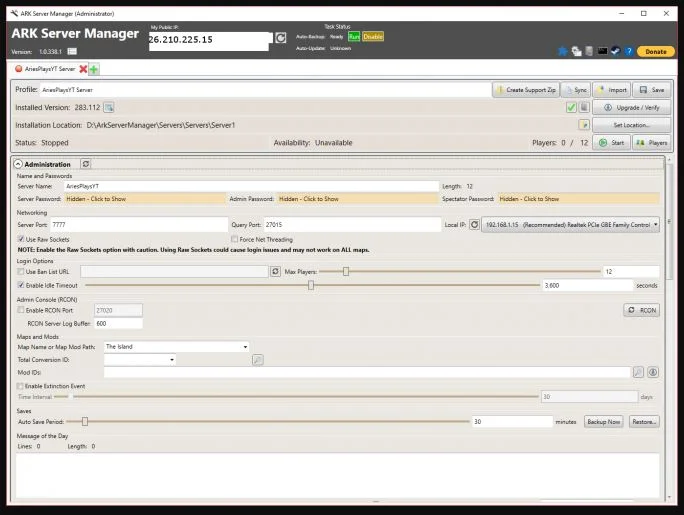
Task: Reveal the hidden Server Password
Action: [x=146, y=199]
